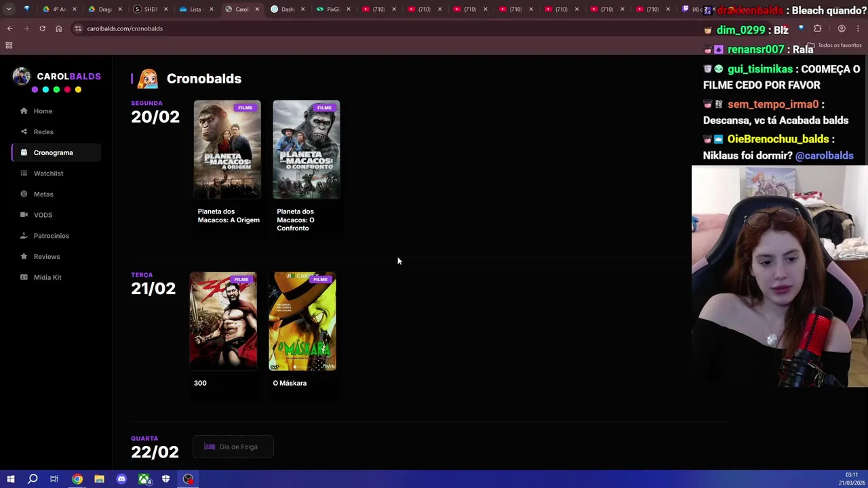Click the 300 title text
Screen dimensions: 868x488
click(x=200, y=383)
